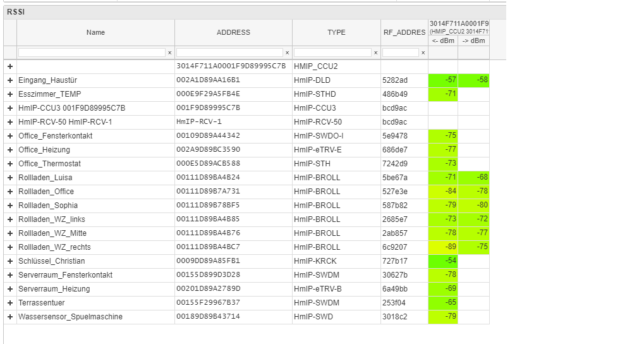Clear the ADDRESS filter with its x
This screenshot has height=344, width=644.
[x=287, y=52]
